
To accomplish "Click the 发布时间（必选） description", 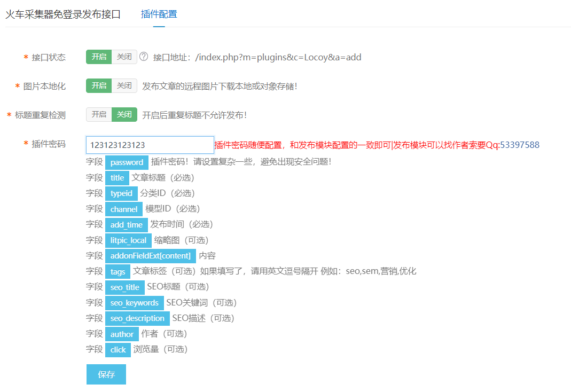I will (182, 224).
